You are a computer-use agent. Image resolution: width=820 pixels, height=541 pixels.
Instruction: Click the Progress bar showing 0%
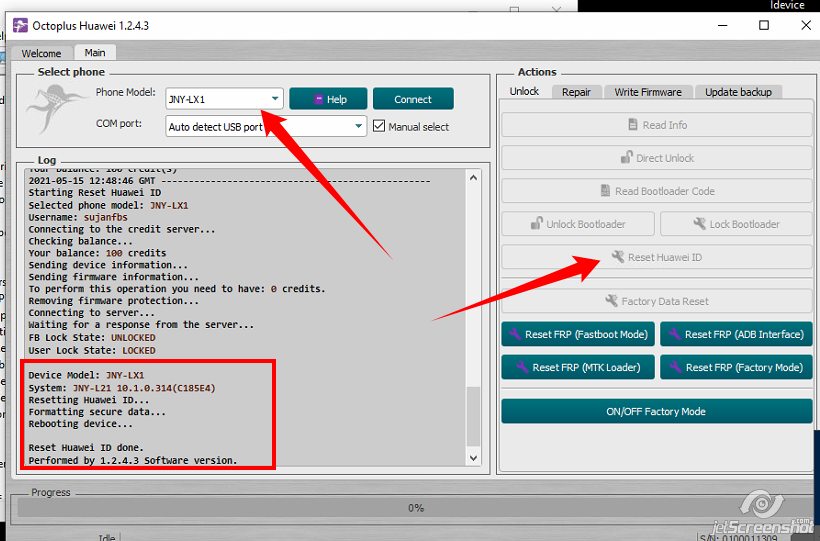pos(415,508)
